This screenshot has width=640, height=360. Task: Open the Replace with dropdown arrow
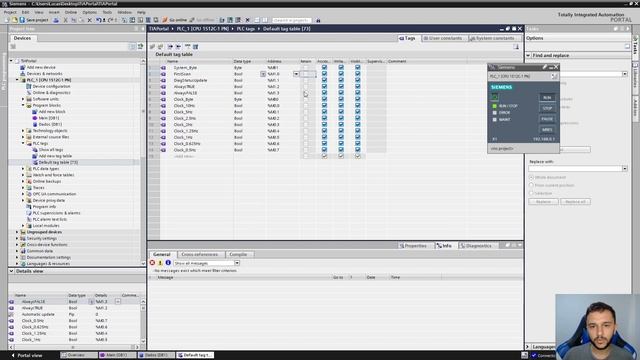(x=624, y=169)
